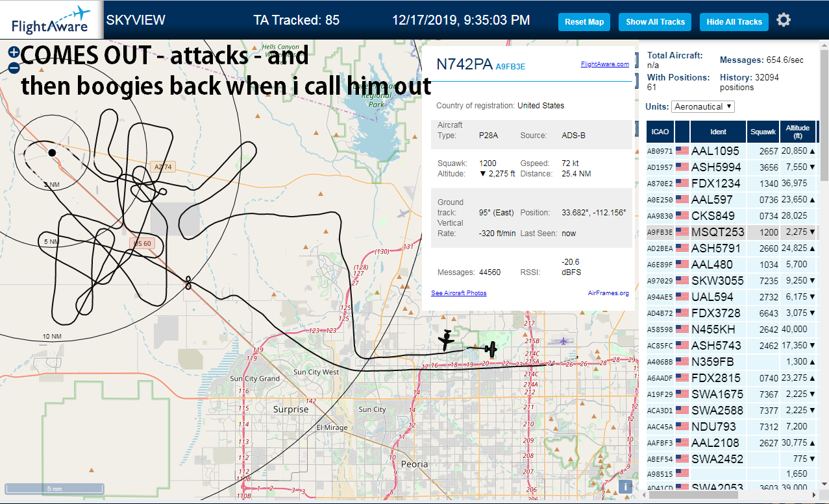Sort table by Ident column header
Viewport: 829px width, 504px height.
click(718, 132)
